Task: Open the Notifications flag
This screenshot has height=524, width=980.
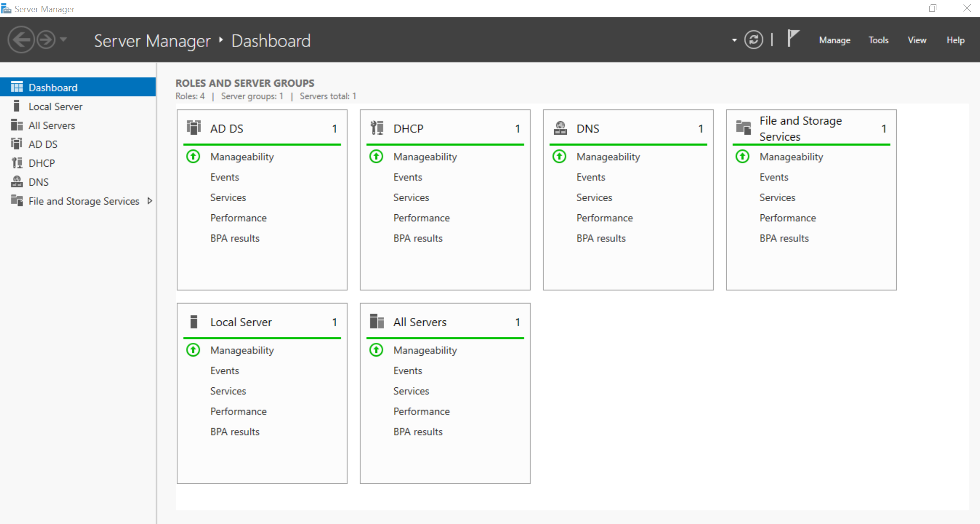Action: tap(793, 38)
